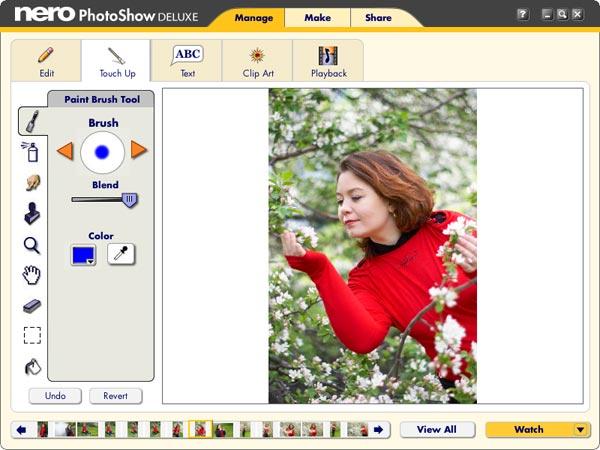
Task: Click the magnifier window button in the title bar
Action: tap(562, 15)
